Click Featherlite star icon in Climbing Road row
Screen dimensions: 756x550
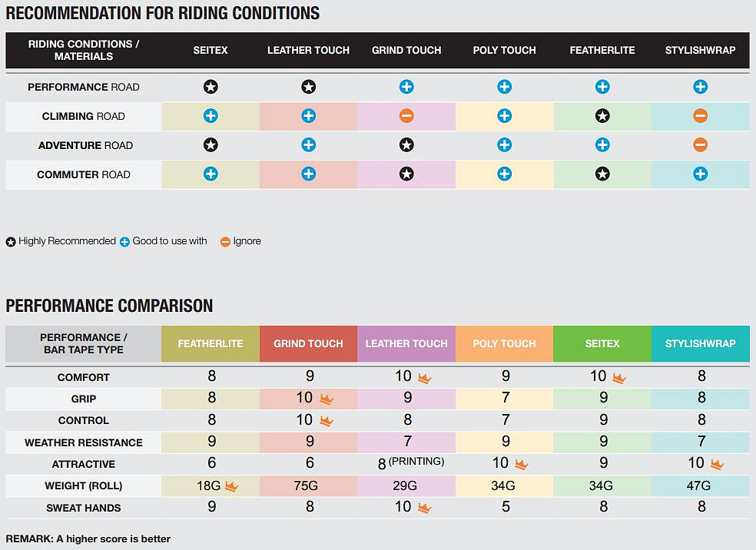point(602,116)
